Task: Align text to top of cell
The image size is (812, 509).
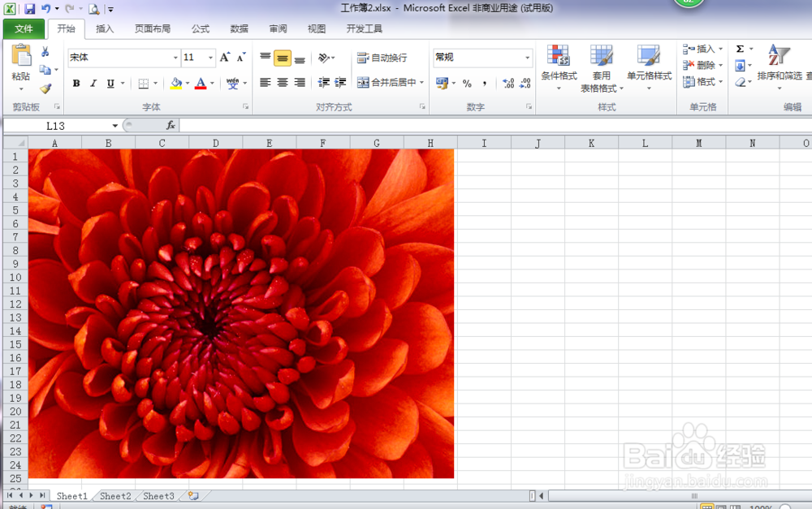Action: (266, 58)
